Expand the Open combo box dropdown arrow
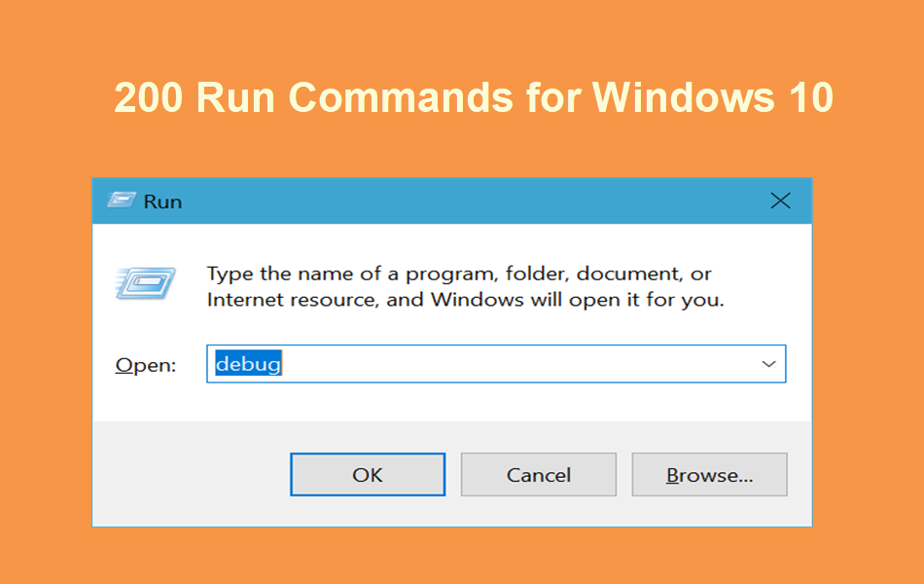Image resolution: width=924 pixels, height=584 pixels. [x=768, y=364]
